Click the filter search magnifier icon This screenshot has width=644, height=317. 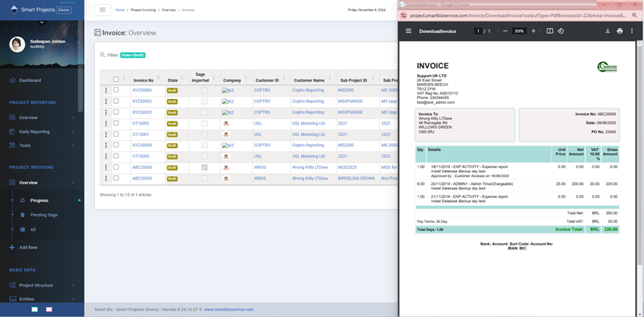pyautogui.click(x=102, y=55)
